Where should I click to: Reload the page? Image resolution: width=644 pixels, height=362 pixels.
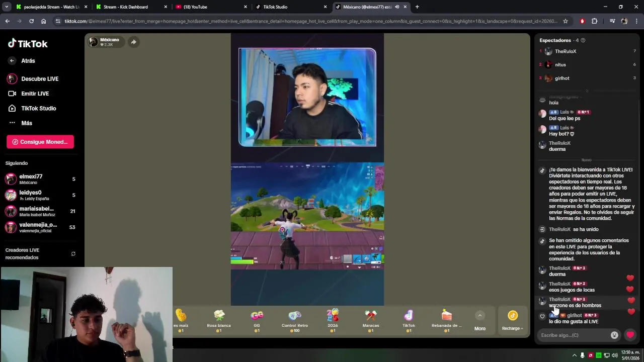(31, 21)
